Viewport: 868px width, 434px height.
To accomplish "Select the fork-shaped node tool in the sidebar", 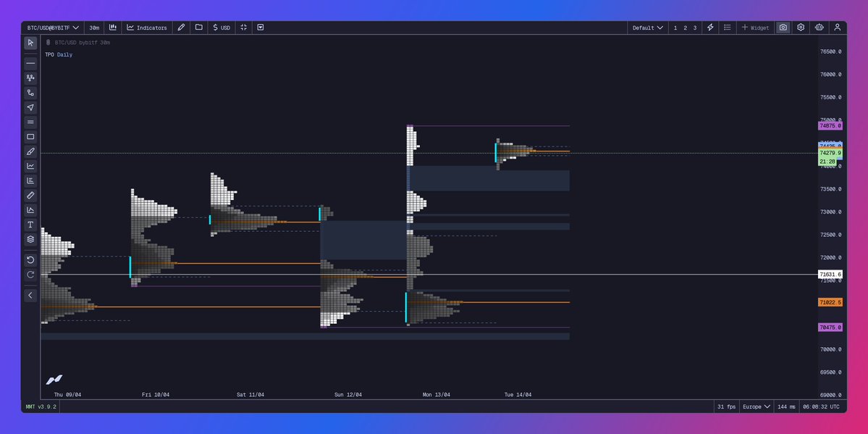I will (30, 78).
